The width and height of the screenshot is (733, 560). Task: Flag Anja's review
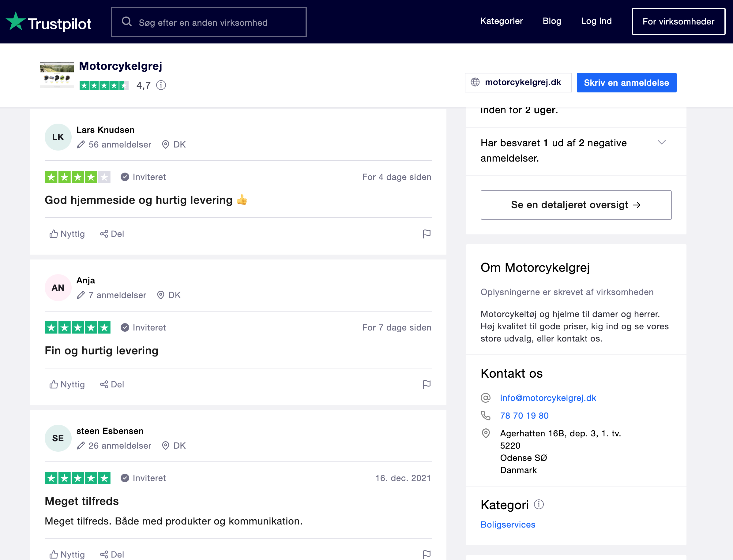(x=427, y=384)
